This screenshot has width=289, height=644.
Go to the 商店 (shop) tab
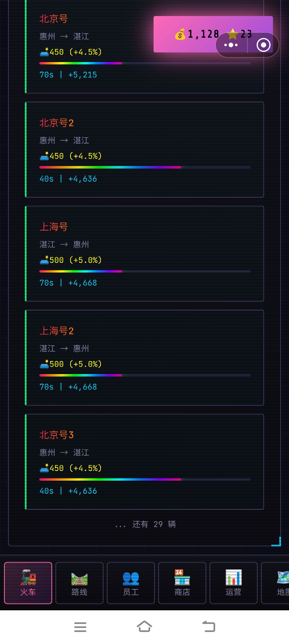coord(182,583)
